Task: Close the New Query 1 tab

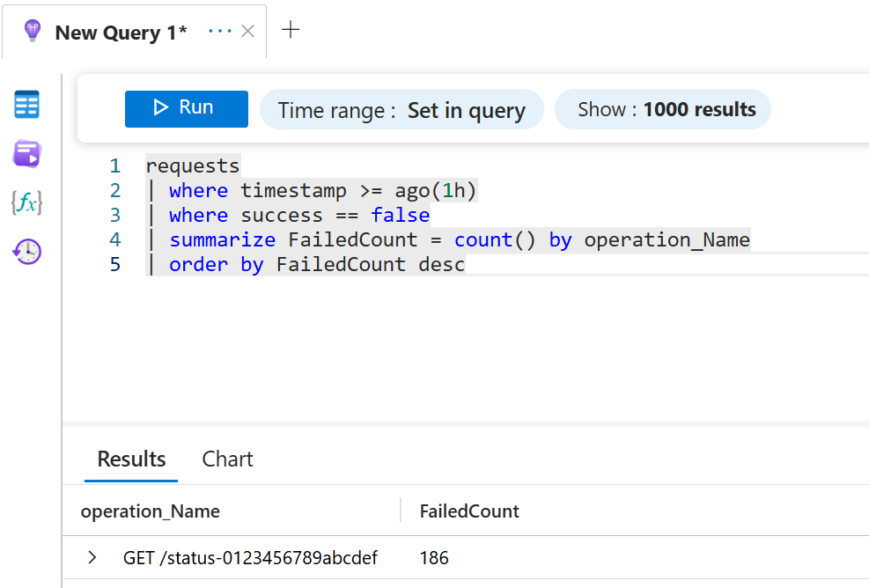Action: click(x=248, y=32)
